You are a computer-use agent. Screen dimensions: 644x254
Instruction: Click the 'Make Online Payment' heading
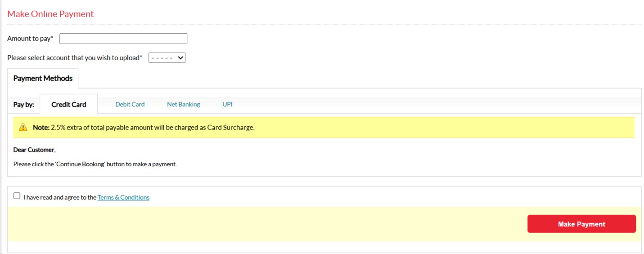coord(50,14)
